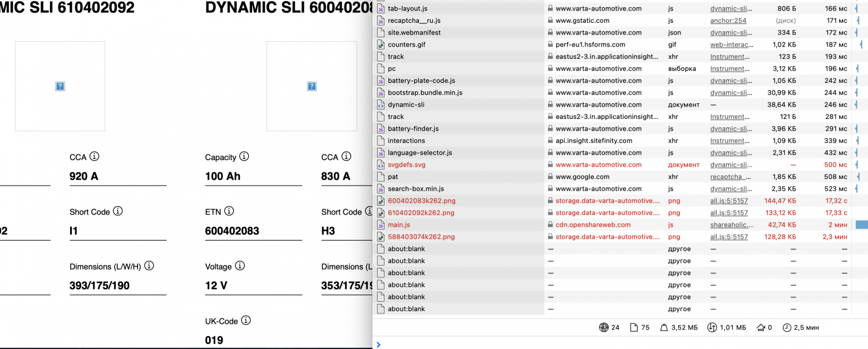
Task: Click image icon of 600402083k262.png row
Action: pos(381,201)
